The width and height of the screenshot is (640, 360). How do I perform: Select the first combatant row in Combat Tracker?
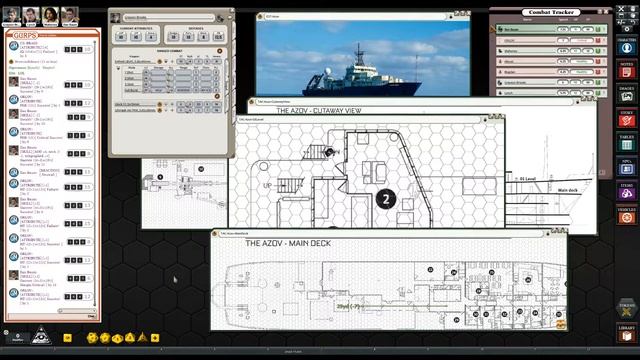coord(551,29)
